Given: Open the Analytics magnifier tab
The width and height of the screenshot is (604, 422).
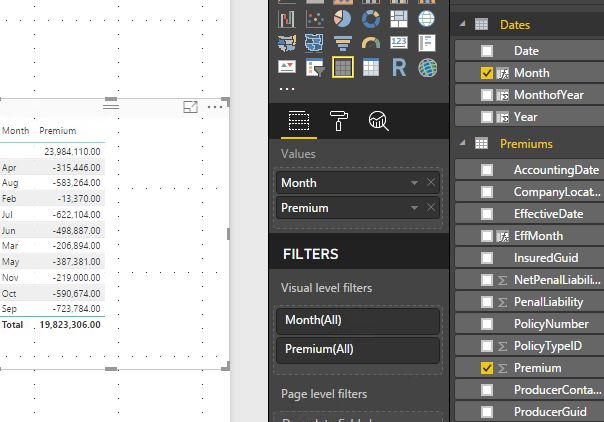Looking at the screenshot, I should click(378, 121).
